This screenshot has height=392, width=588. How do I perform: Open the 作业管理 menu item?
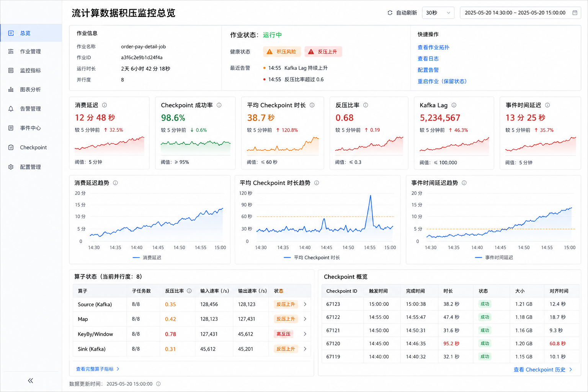(x=31, y=51)
